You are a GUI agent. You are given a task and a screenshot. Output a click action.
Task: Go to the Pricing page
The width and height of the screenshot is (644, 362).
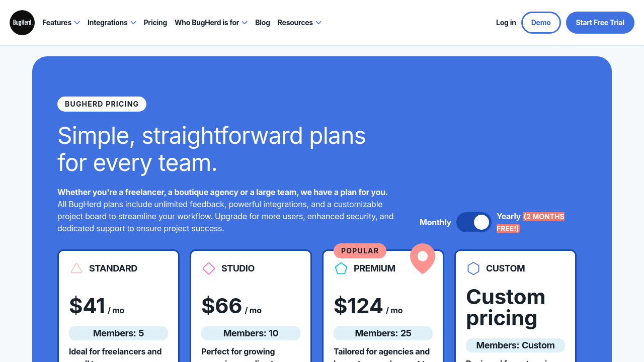tap(155, 23)
